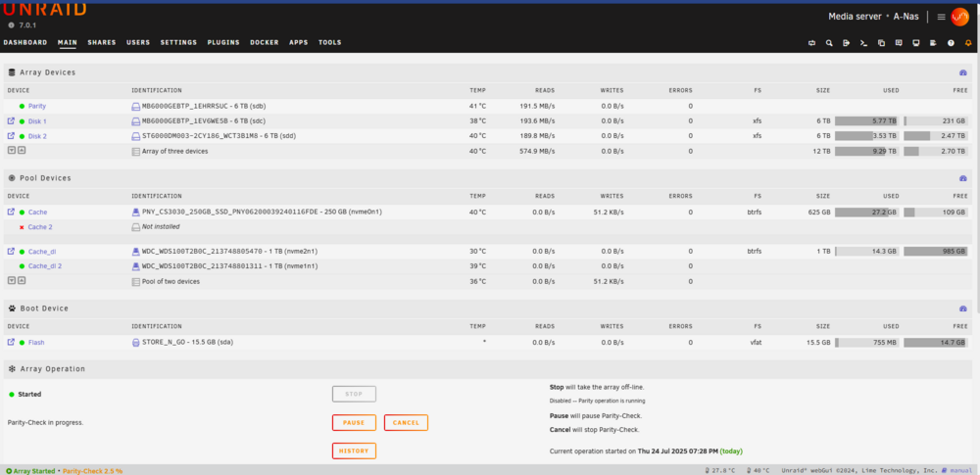The height and width of the screenshot is (475, 980).
Task: Open the Users tab
Action: tap(138, 42)
